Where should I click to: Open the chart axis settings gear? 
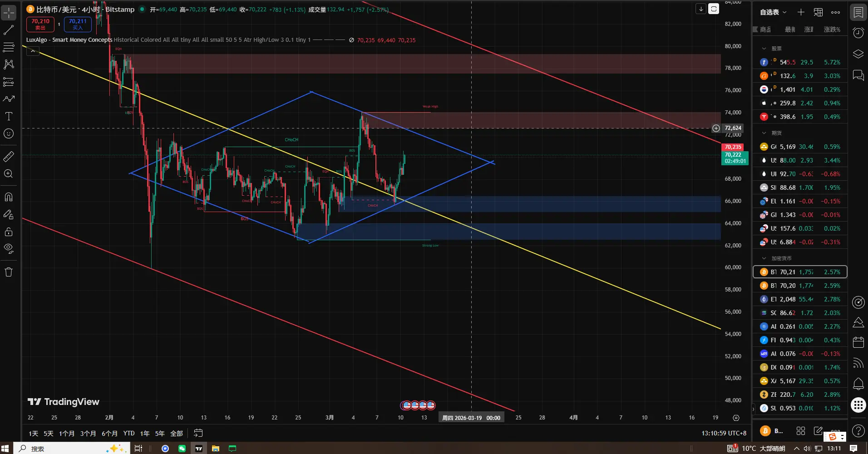pos(736,418)
